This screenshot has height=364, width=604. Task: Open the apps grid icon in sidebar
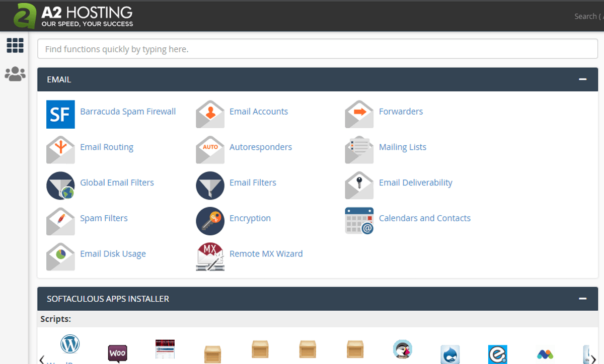[x=15, y=45]
